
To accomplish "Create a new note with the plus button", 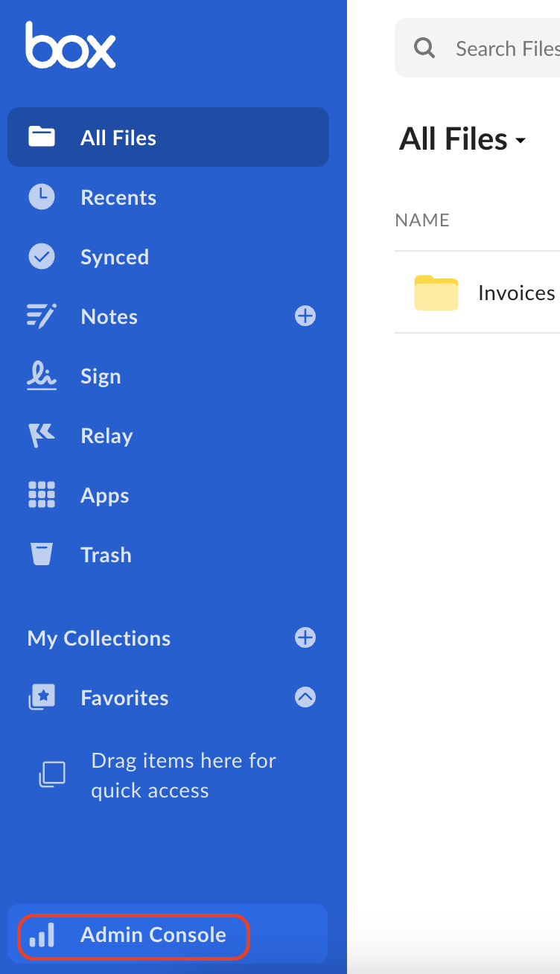I will (x=305, y=316).
